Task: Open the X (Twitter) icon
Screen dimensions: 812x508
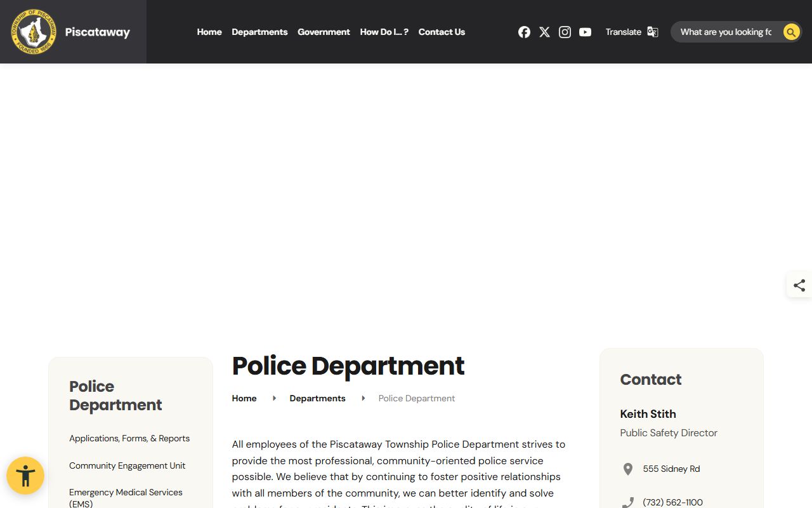Action: [544, 32]
